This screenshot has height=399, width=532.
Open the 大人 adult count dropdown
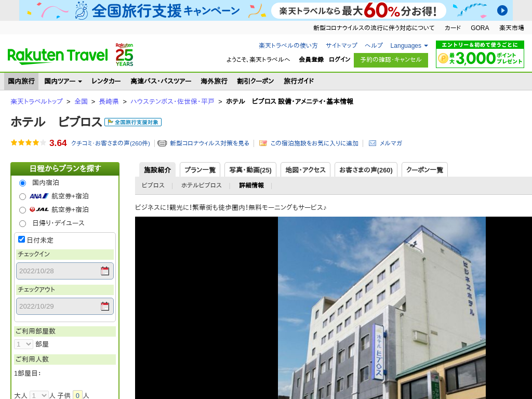(39, 395)
